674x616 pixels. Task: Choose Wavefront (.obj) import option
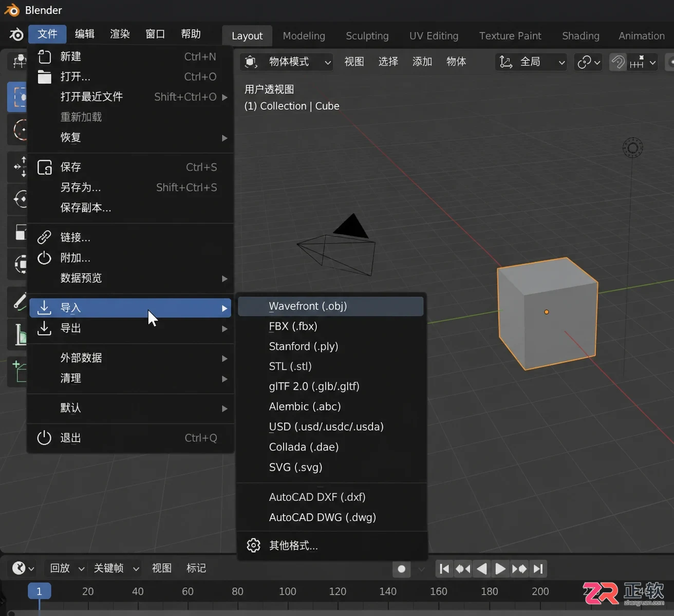tap(331, 306)
